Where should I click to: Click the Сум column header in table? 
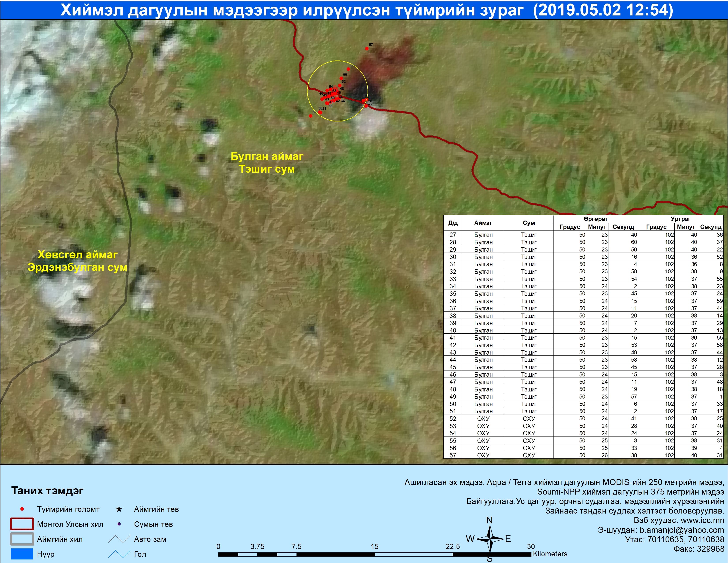tap(529, 223)
